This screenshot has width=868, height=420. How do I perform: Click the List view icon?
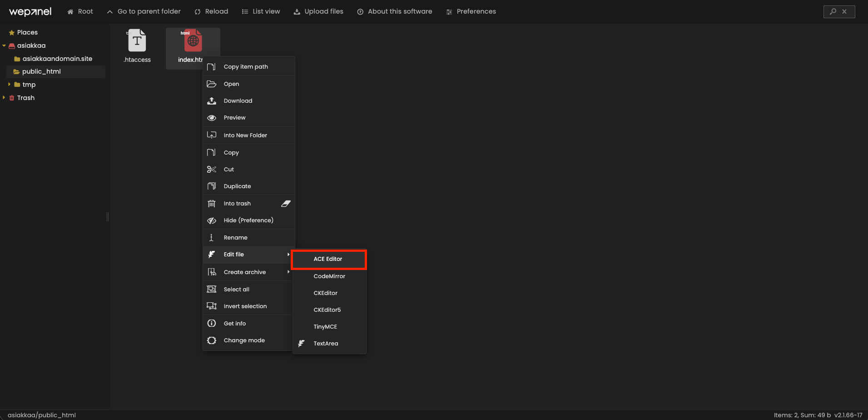(x=245, y=12)
